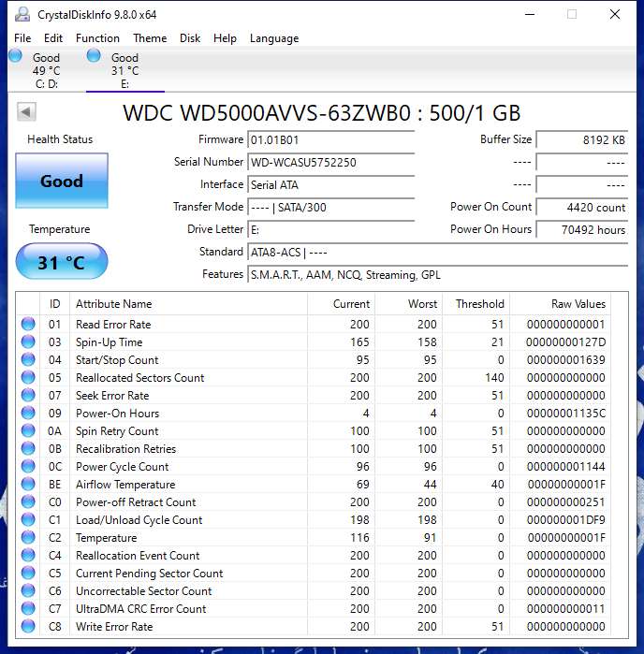Click status orb for Current Pending Sector Count
This screenshot has width=644, height=654.
pos(28,573)
